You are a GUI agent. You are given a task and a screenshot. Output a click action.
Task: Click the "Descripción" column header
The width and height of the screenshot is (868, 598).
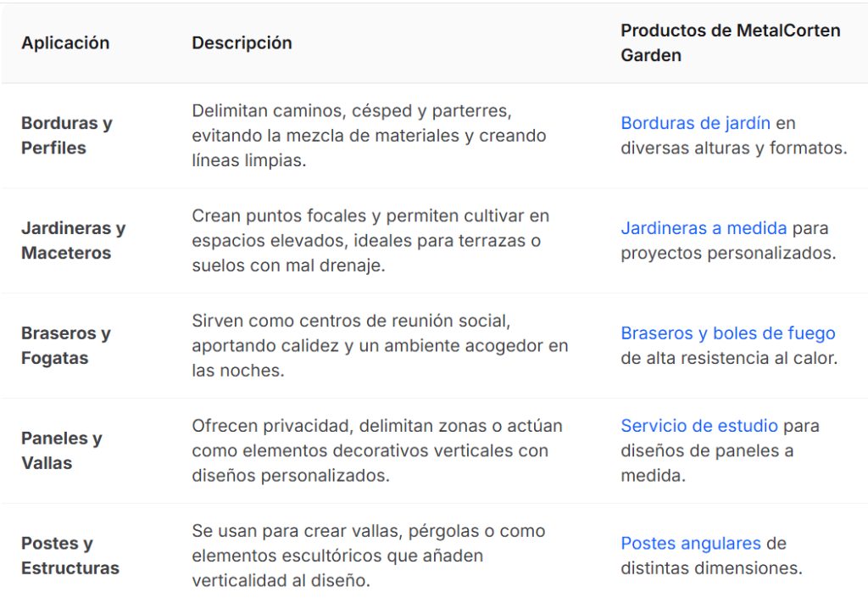click(x=242, y=42)
